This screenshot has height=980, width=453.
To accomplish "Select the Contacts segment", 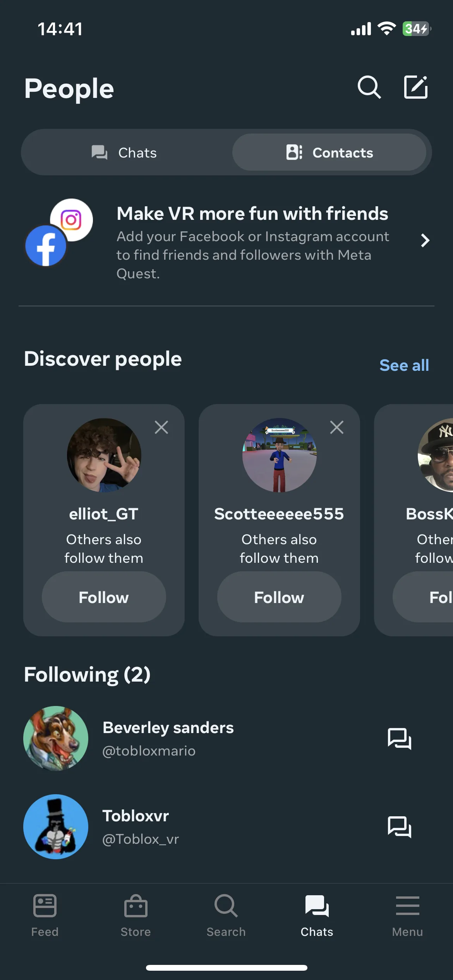I will [329, 152].
